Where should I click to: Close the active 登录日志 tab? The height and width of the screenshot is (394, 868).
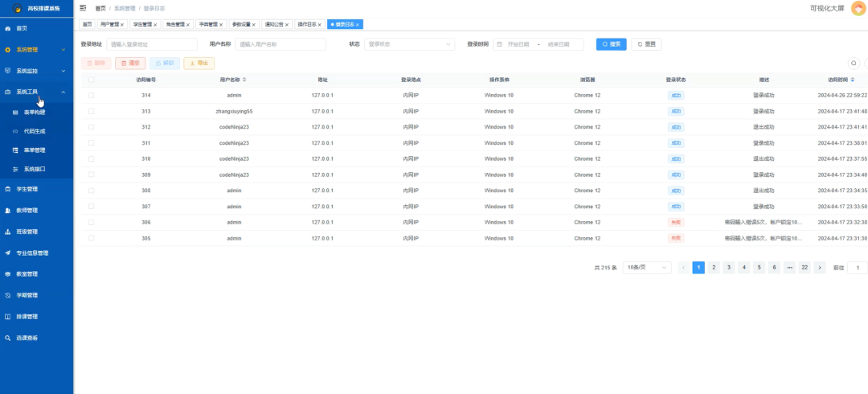(358, 25)
